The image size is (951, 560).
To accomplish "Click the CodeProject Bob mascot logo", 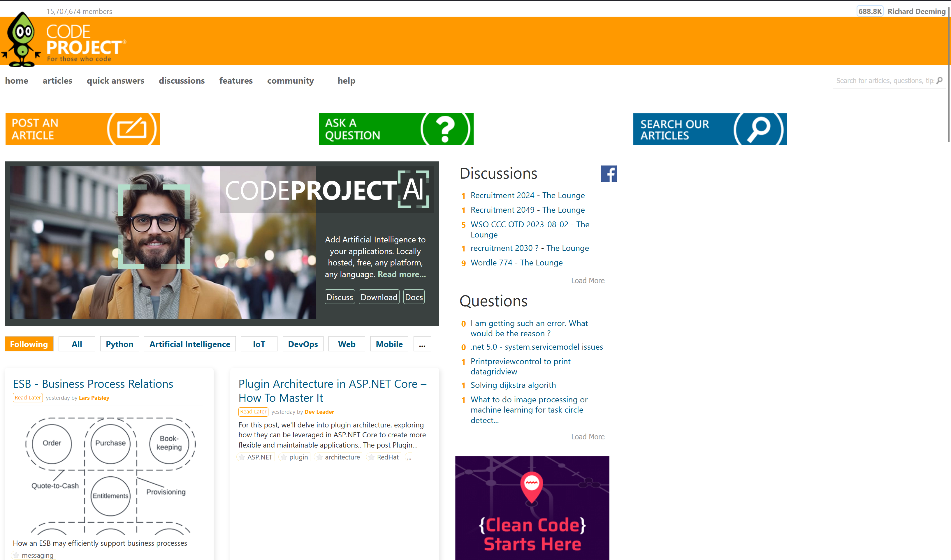I will pyautogui.click(x=22, y=40).
